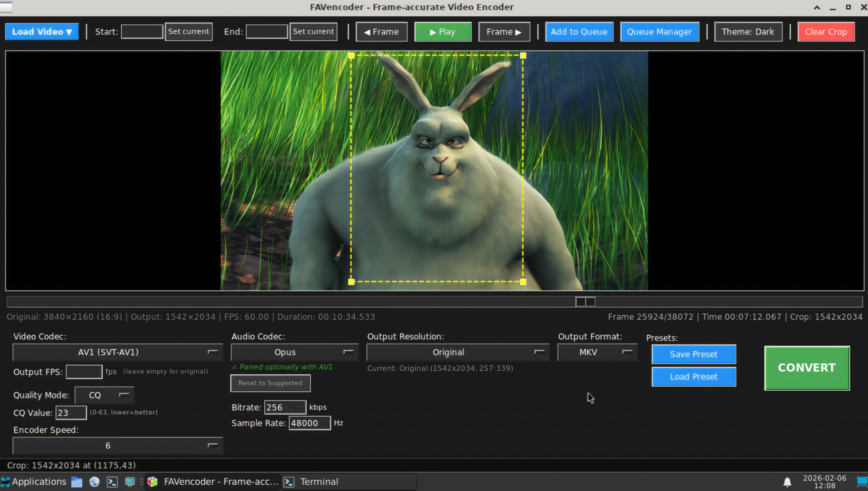The width and height of the screenshot is (868, 491).
Task: Click the Sample Rate input field
Action: point(310,423)
